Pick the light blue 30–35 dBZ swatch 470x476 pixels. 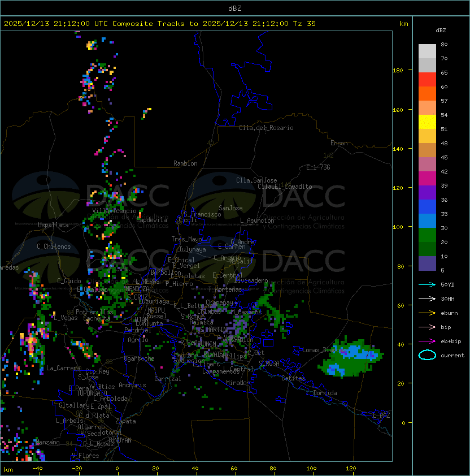pyautogui.click(x=427, y=221)
